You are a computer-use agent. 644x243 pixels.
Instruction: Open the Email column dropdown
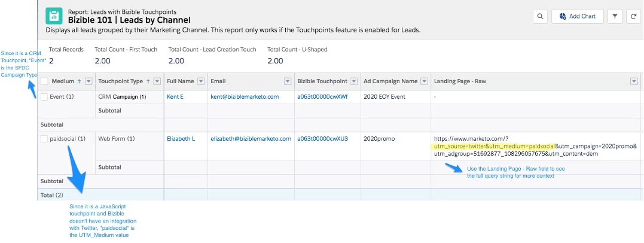287,81
